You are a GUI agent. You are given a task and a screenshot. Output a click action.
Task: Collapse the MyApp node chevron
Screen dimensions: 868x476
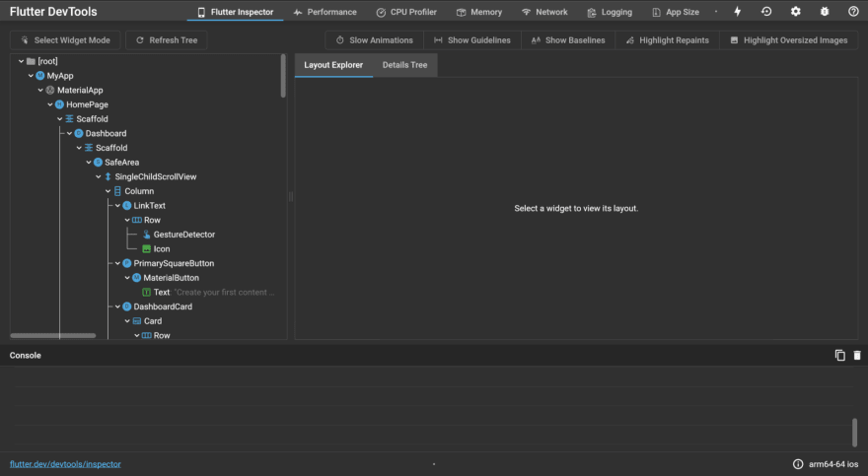pyautogui.click(x=31, y=76)
